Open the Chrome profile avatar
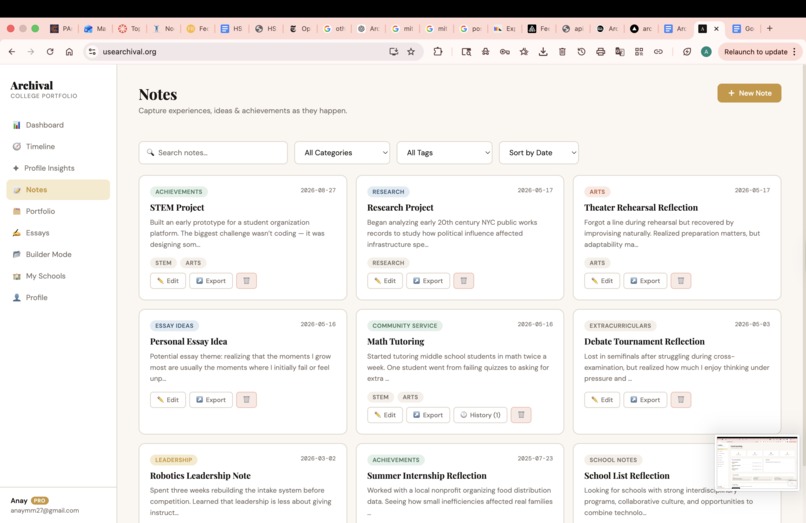 pos(706,51)
